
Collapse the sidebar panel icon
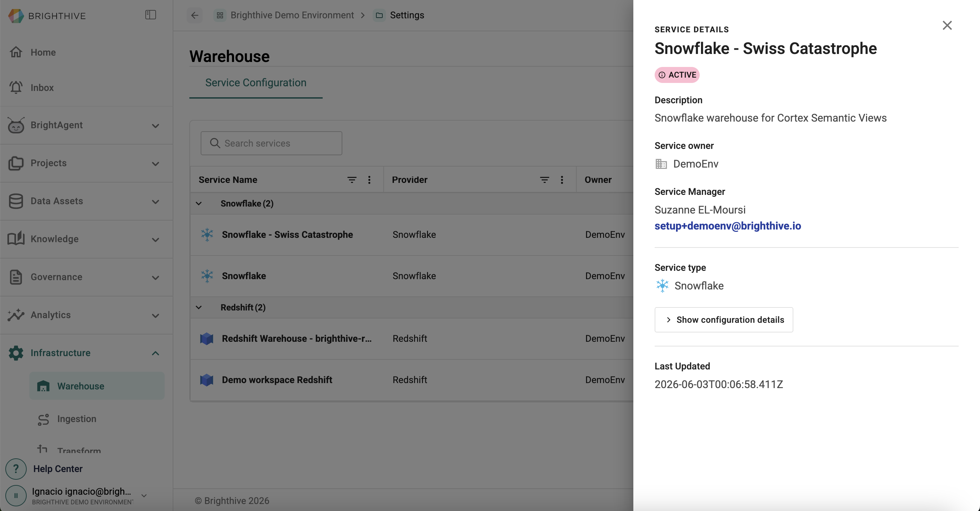tap(151, 15)
